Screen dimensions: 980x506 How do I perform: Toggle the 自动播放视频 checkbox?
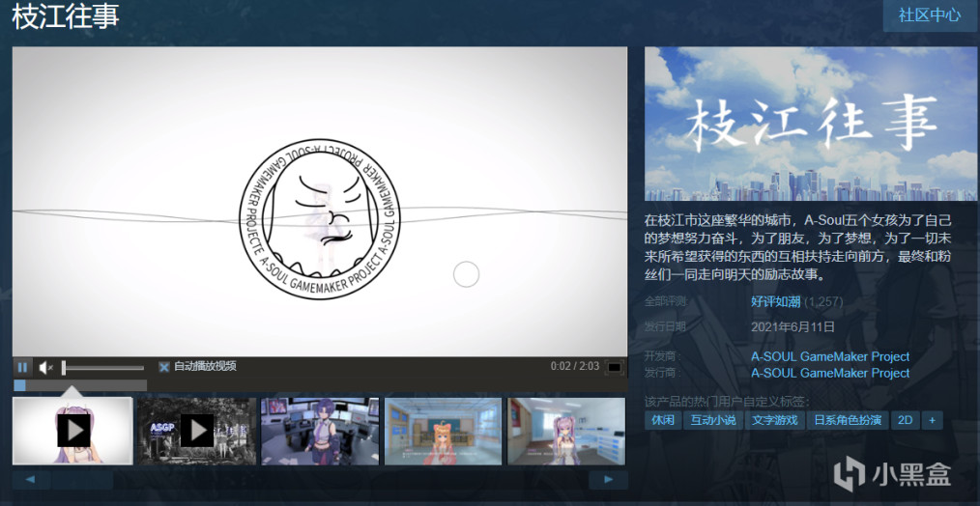tap(163, 367)
